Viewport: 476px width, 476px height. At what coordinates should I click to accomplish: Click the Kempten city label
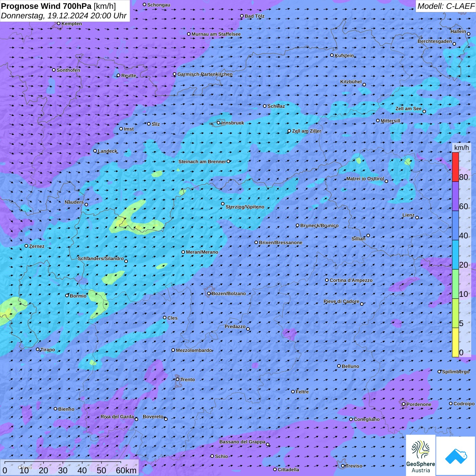(72, 23)
